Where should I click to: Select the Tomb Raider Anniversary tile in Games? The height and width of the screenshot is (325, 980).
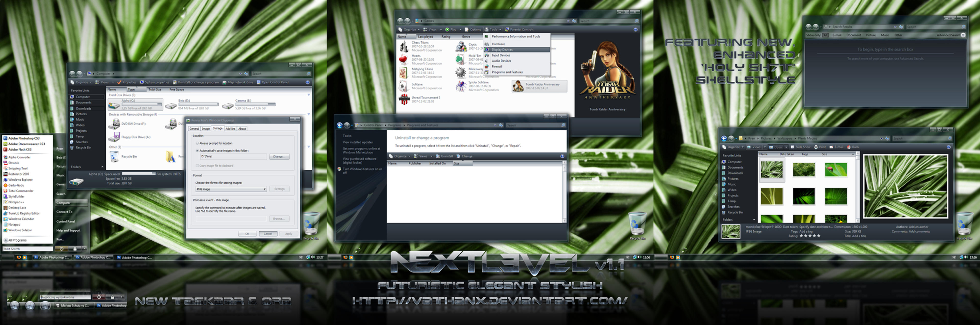(x=539, y=86)
